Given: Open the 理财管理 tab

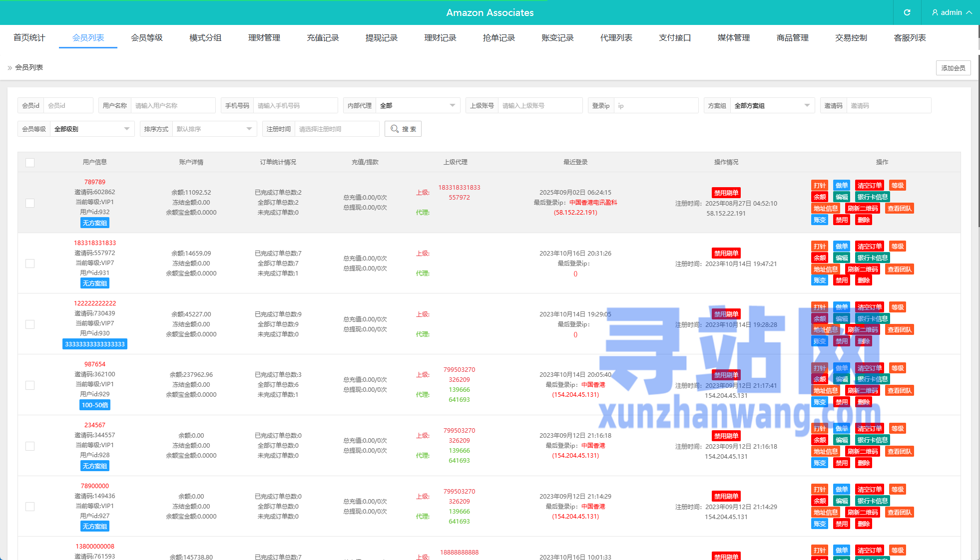Looking at the screenshot, I should pyautogui.click(x=264, y=38).
